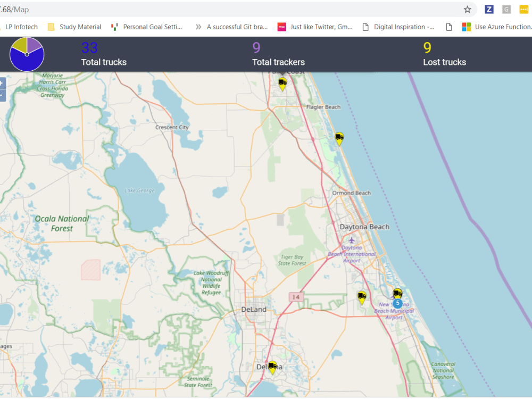532x399 pixels.
Task: Click the 33 Total trucks counter
Action: (x=104, y=54)
